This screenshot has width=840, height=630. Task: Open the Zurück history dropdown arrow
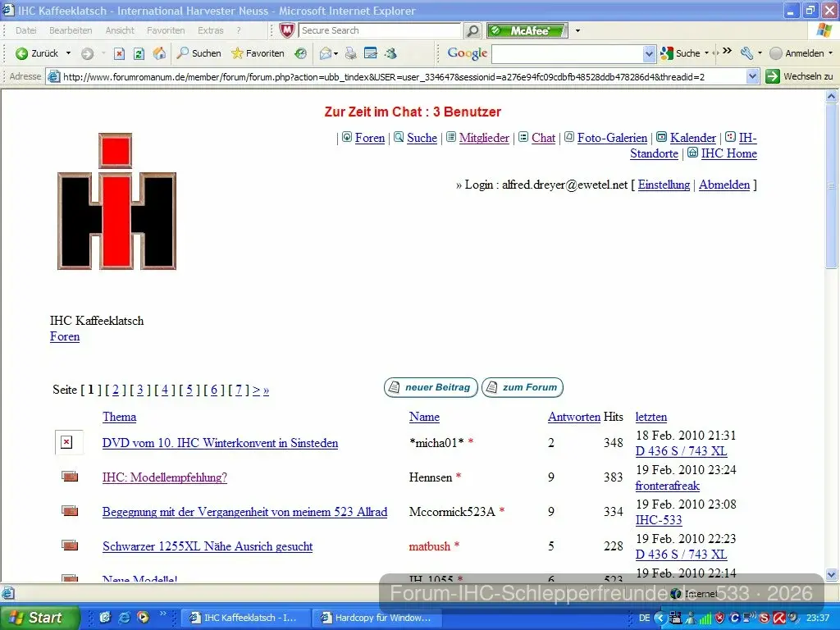68,53
